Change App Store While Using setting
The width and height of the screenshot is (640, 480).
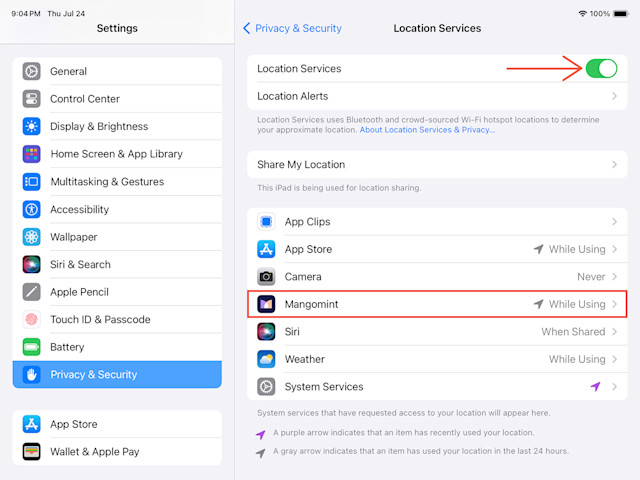pos(577,249)
